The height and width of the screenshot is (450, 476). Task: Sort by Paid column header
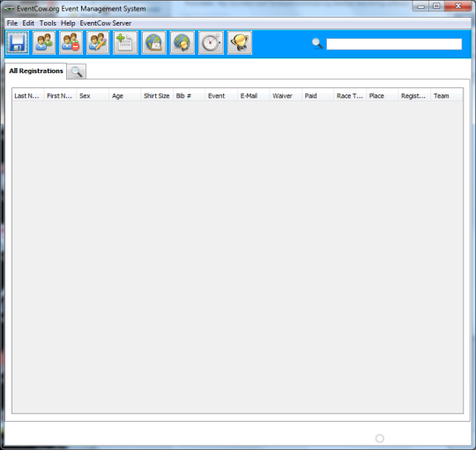[x=318, y=95]
